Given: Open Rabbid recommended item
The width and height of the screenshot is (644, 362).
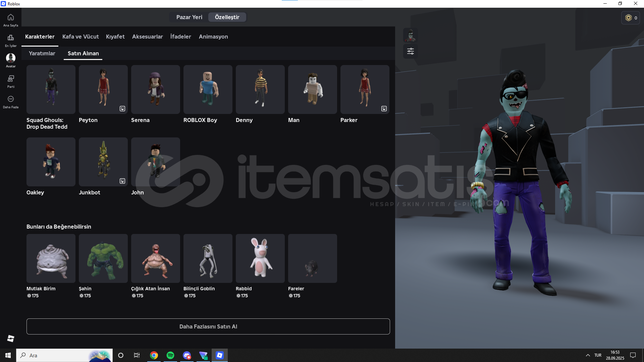Looking at the screenshot, I should pyautogui.click(x=260, y=258).
